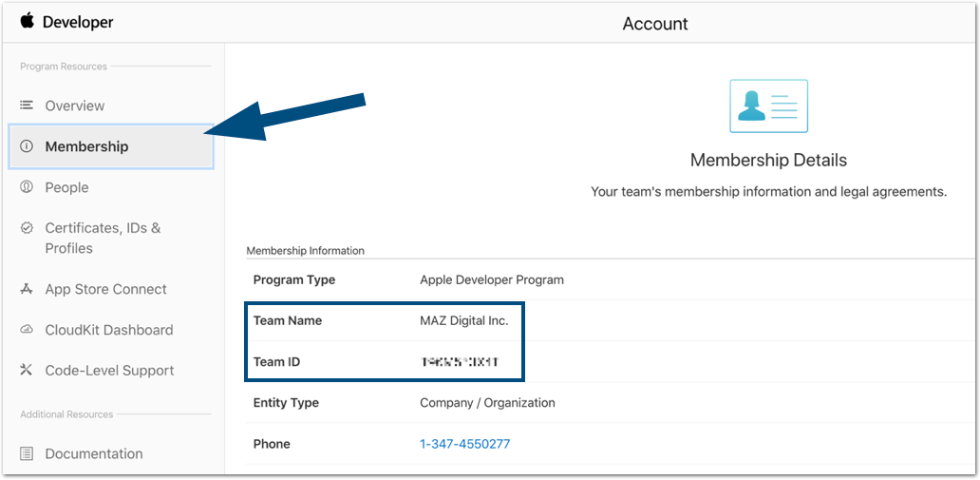Click the Overview list icon

click(x=27, y=106)
